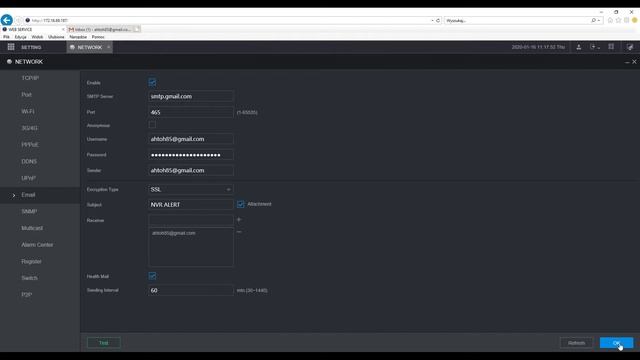Expand the search provider dropdown arrow
This screenshot has height=360, width=640.
coord(599,20)
